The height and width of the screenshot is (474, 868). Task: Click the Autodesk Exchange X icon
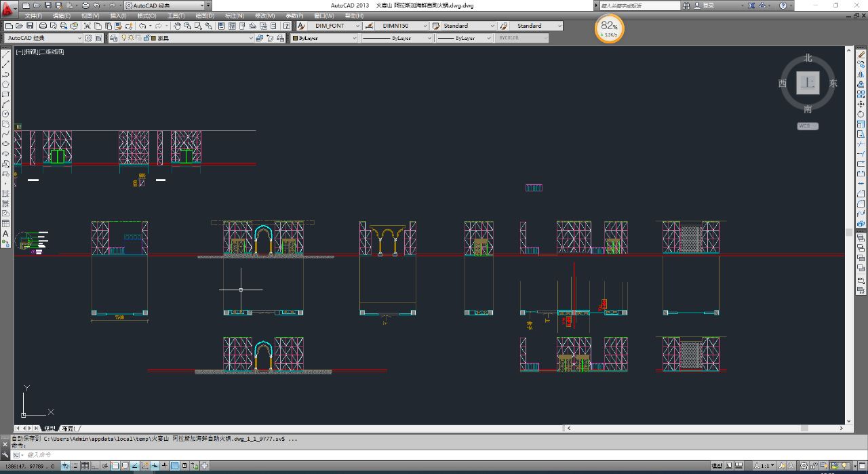751,5
